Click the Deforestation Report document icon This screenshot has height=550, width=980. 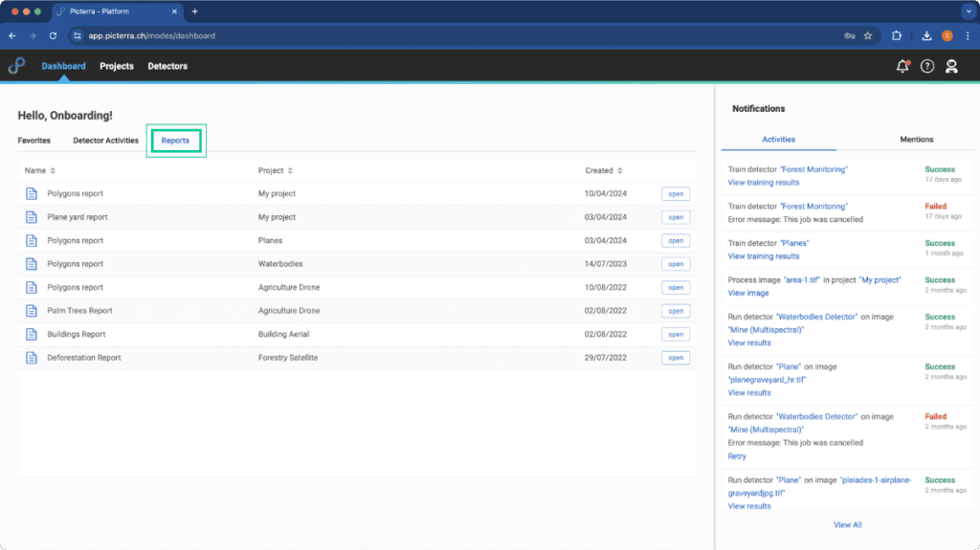32,358
